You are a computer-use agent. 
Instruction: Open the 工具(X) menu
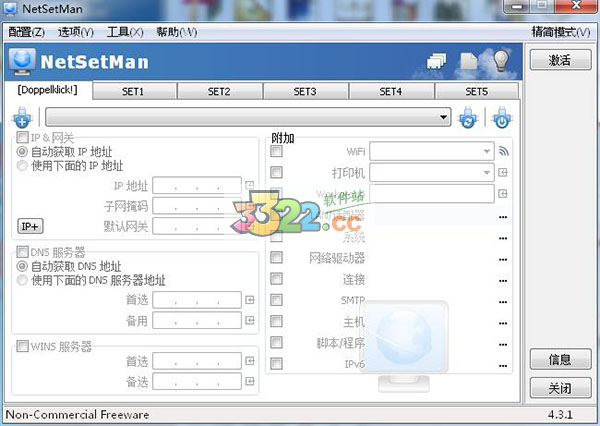[125, 32]
